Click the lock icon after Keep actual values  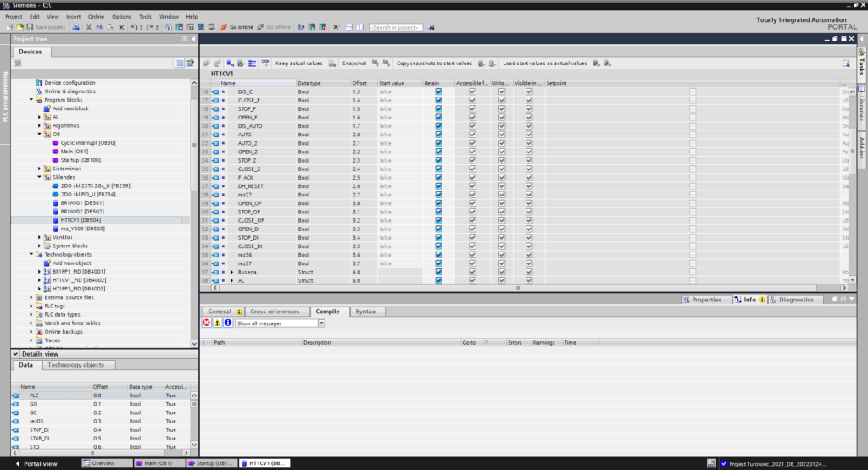[332, 63]
